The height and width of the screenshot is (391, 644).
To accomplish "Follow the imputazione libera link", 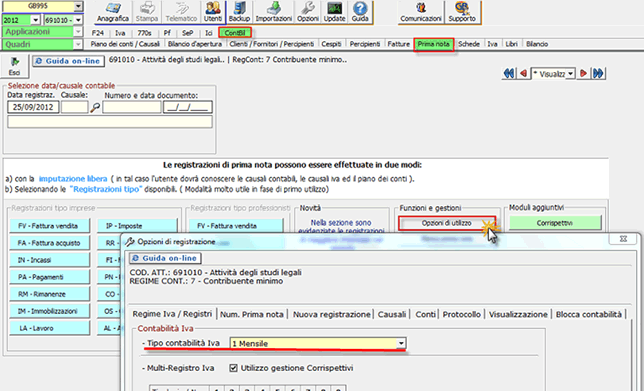I will point(73,179).
